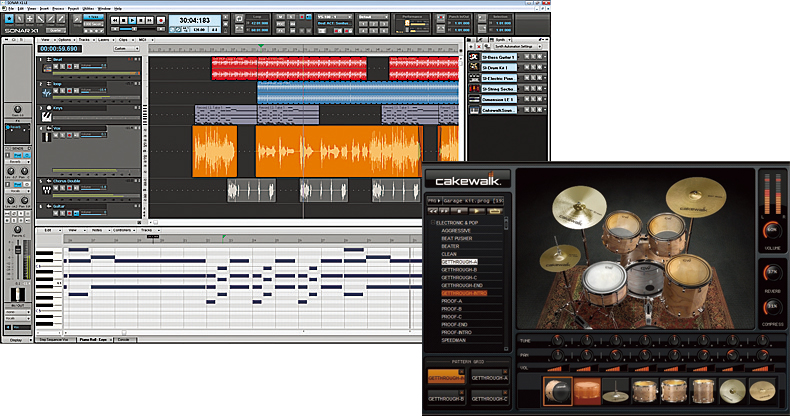Select the kick drum pad thumbnail
Image resolution: width=790 pixels, height=416 pixels.
(558, 391)
